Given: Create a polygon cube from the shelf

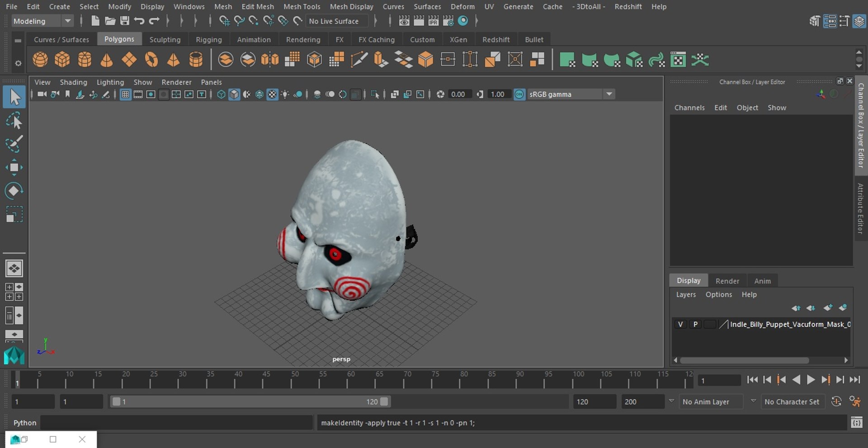Looking at the screenshot, I should click(x=62, y=60).
